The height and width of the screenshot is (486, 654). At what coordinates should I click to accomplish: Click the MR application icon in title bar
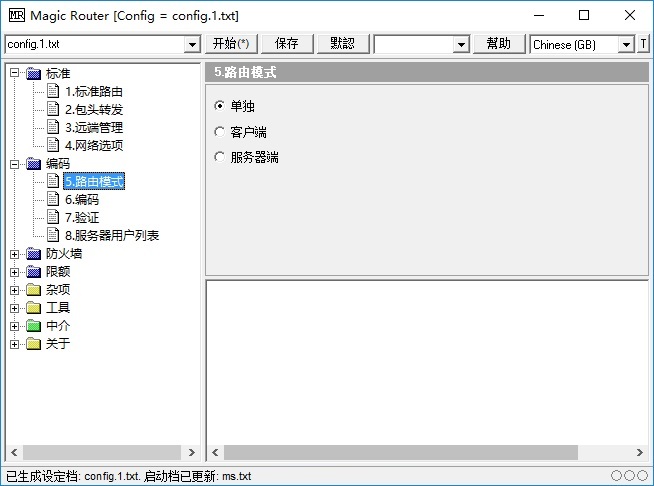tap(16, 15)
